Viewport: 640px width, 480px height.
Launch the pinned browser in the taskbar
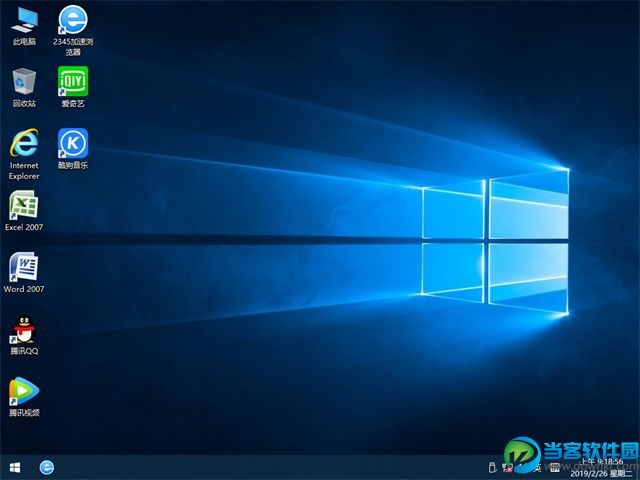(x=47, y=467)
